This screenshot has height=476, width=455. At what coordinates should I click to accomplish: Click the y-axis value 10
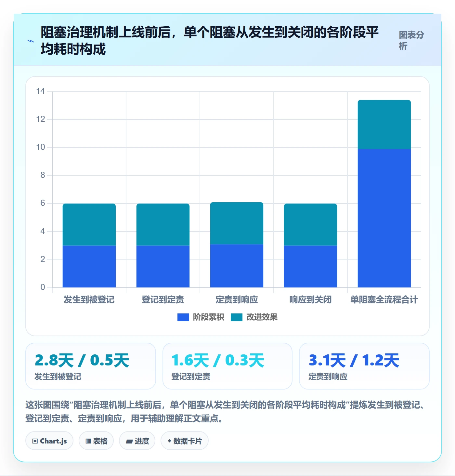[x=41, y=147]
